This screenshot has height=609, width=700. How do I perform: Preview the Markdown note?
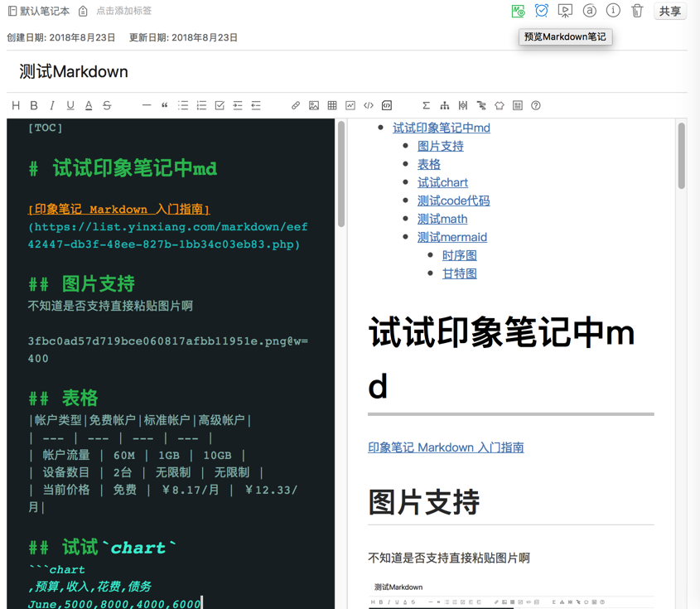pos(519,11)
